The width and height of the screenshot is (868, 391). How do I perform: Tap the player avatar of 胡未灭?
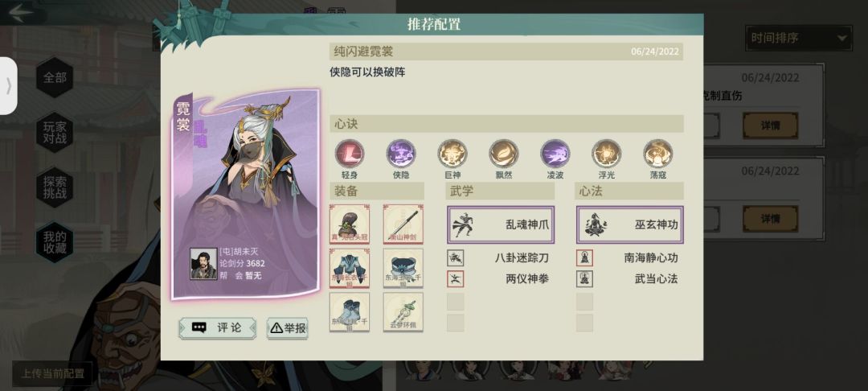coord(203,264)
